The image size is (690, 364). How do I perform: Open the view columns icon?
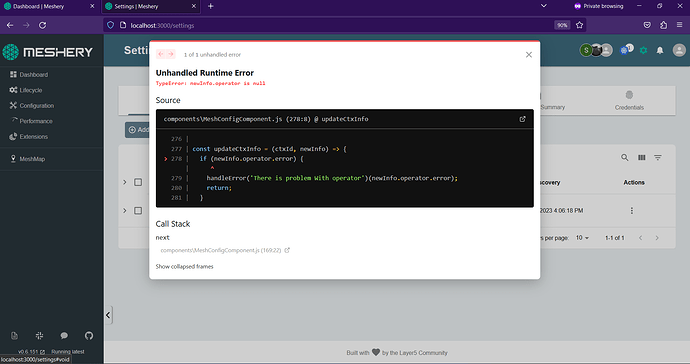642,157
